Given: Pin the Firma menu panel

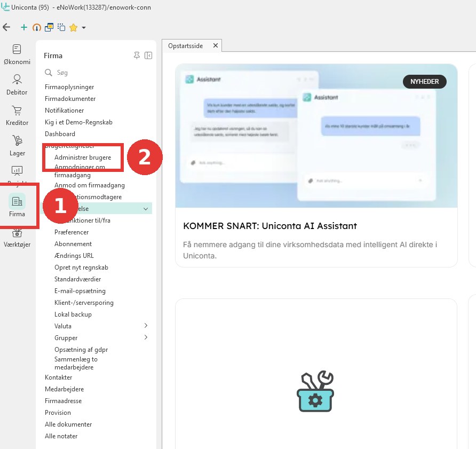Looking at the screenshot, I should click(x=137, y=56).
